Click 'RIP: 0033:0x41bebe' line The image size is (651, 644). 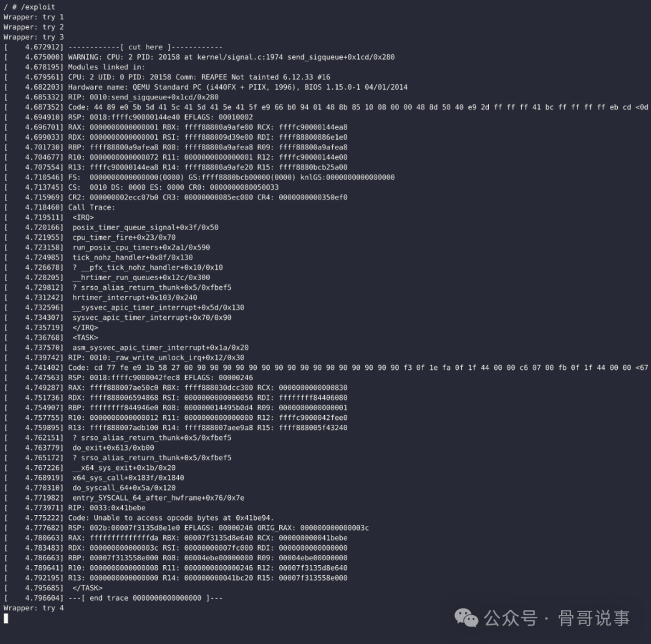(x=75, y=508)
